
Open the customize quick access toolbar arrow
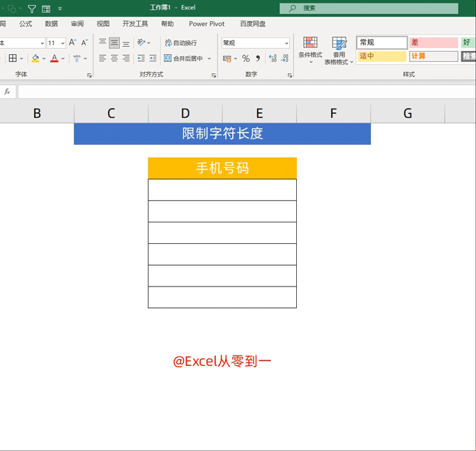tap(60, 8)
